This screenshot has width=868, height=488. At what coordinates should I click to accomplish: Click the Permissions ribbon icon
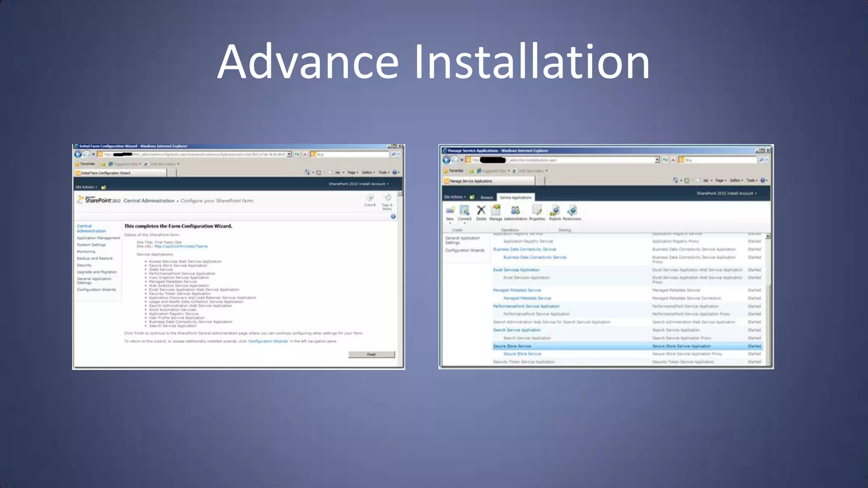coord(572,210)
